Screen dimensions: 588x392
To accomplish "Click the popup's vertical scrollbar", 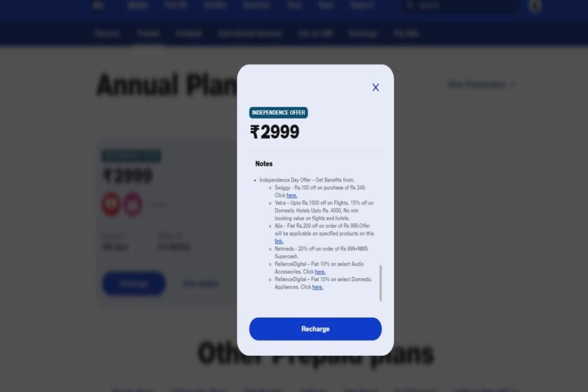I will pos(381,283).
